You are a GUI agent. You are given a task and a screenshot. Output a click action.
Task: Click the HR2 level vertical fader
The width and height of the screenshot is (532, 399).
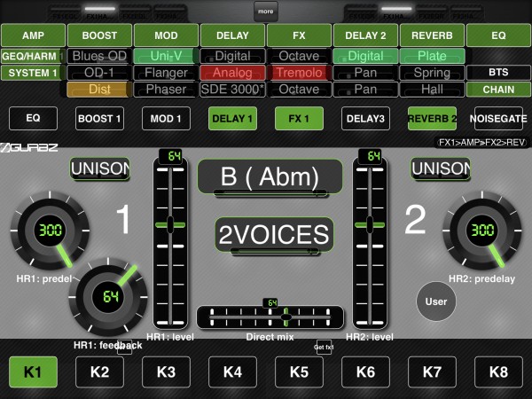[370, 243]
